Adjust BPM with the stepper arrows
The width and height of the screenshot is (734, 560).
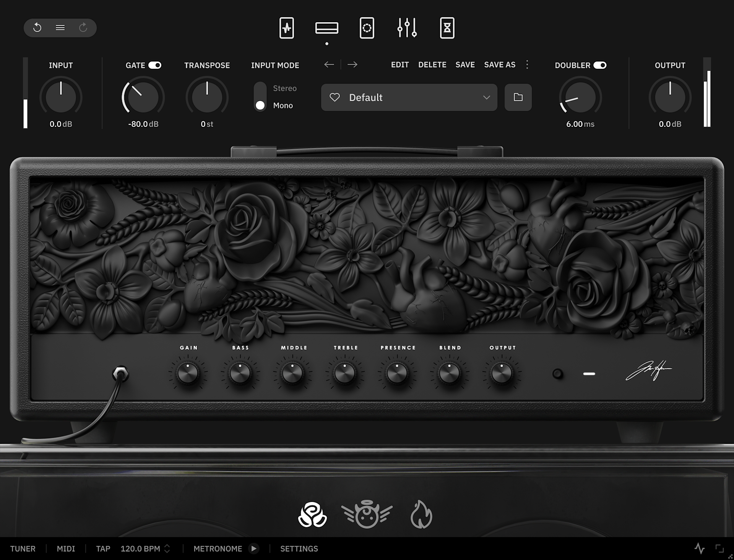(167, 549)
